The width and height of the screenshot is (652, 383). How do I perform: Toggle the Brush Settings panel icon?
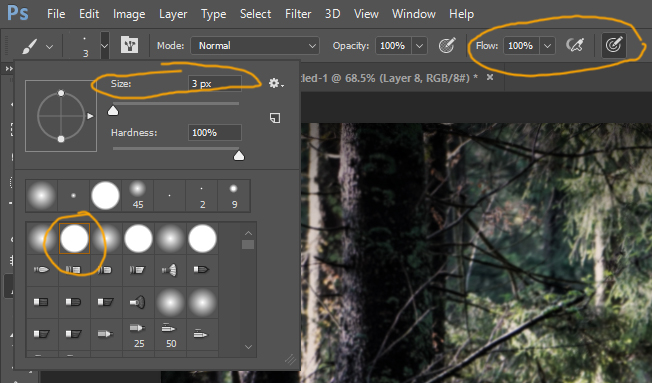pyautogui.click(x=129, y=45)
